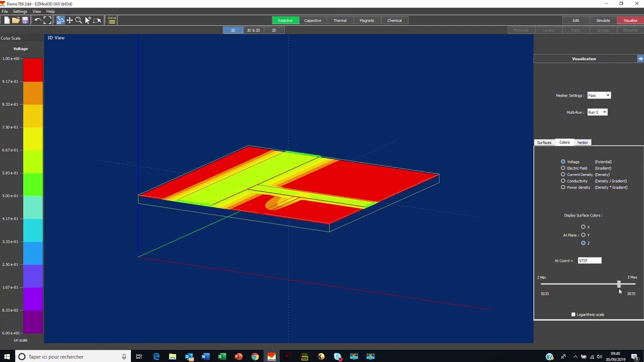644x362 pixels.
Task: Fit view with the frame corners icon
Action: 47,20
